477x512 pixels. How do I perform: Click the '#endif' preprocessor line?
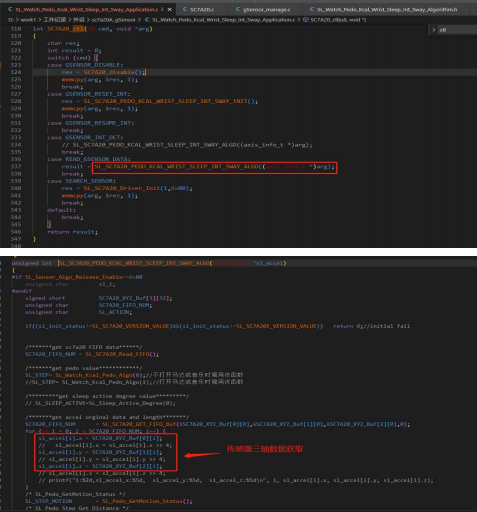pos(21,291)
